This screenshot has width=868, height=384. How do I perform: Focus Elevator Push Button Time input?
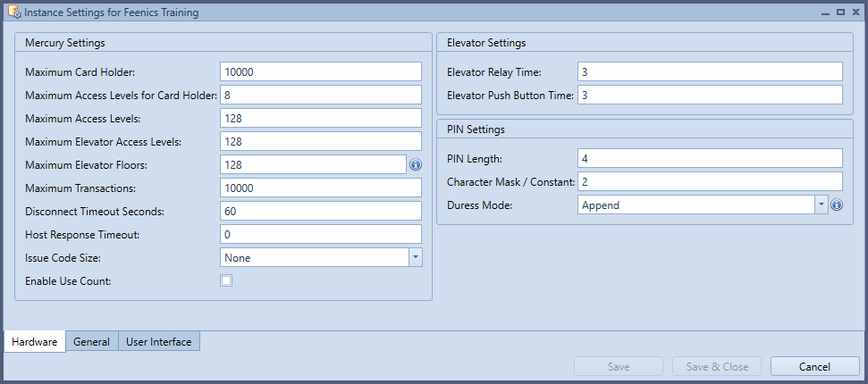click(x=710, y=95)
